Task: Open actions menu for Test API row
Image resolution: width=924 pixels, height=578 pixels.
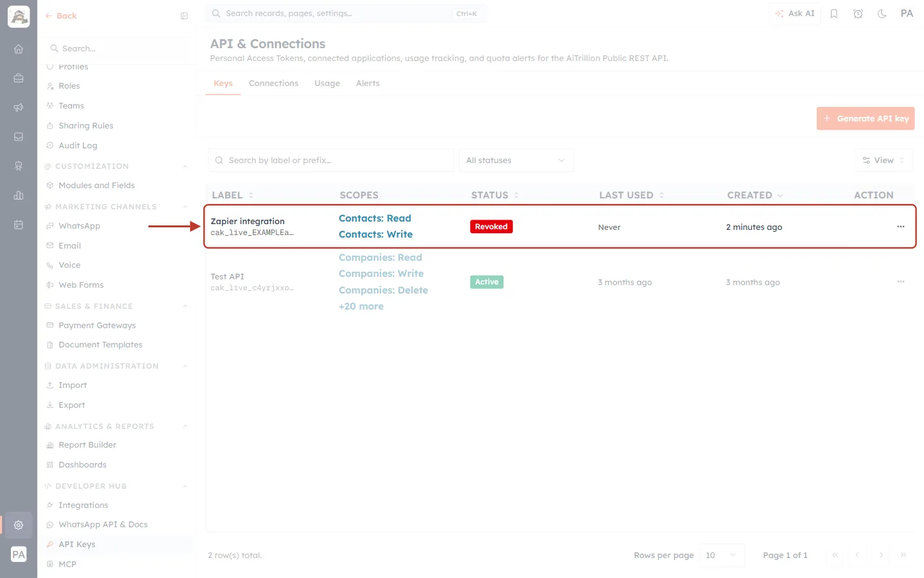Action: pos(901,282)
